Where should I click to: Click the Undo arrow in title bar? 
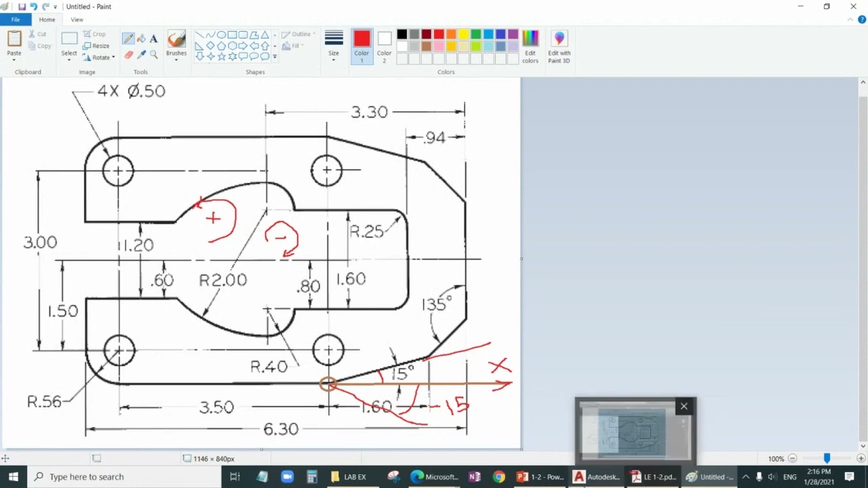[33, 7]
